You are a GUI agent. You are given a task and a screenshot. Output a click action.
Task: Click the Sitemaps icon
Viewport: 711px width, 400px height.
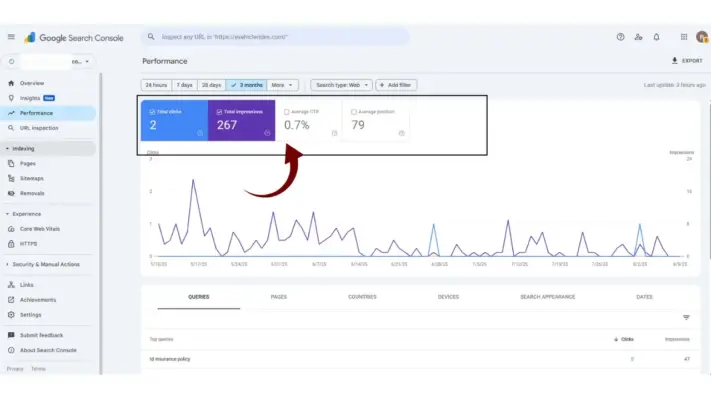pyautogui.click(x=11, y=178)
